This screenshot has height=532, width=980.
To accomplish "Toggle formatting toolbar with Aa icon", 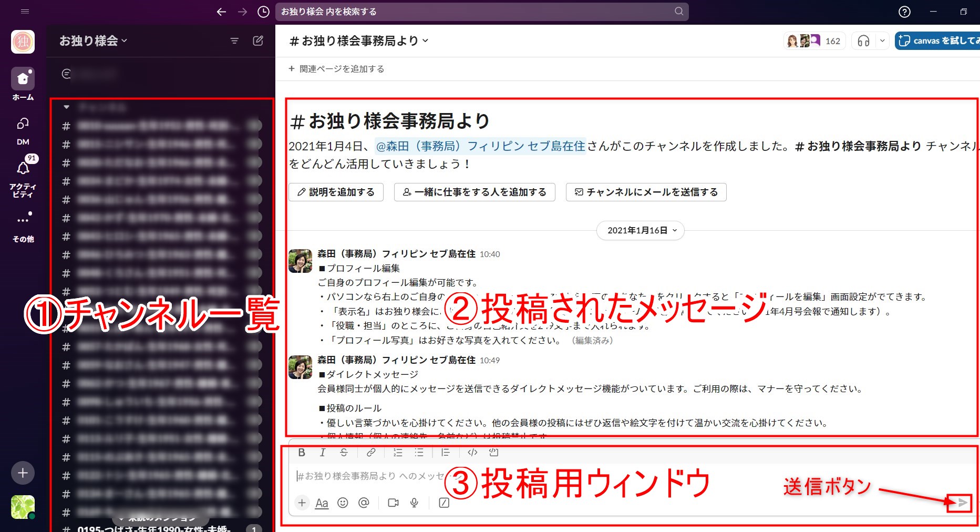I will (322, 503).
